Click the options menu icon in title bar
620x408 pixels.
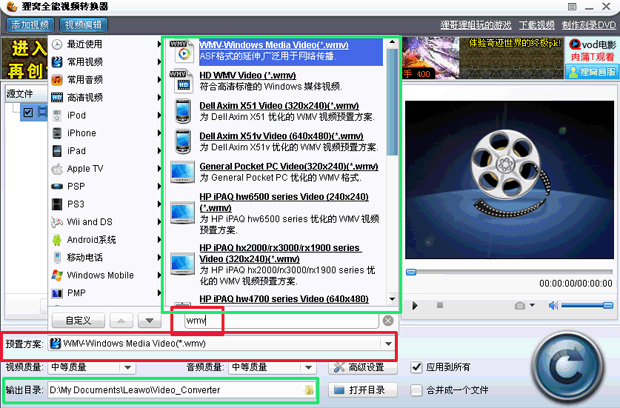(572, 7)
